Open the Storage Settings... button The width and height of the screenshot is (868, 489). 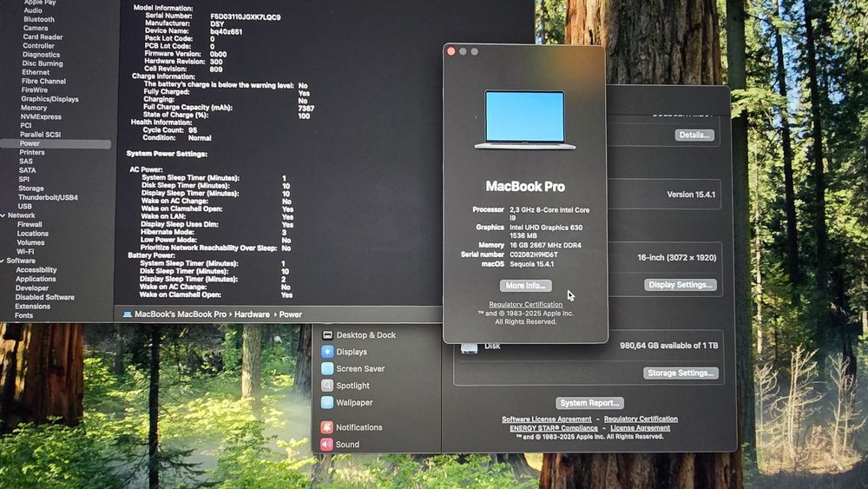(681, 373)
